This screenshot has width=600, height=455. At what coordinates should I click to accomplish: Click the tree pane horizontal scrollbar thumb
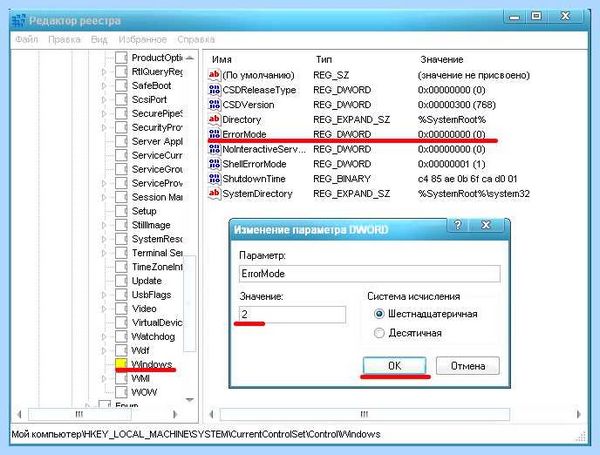80,414
